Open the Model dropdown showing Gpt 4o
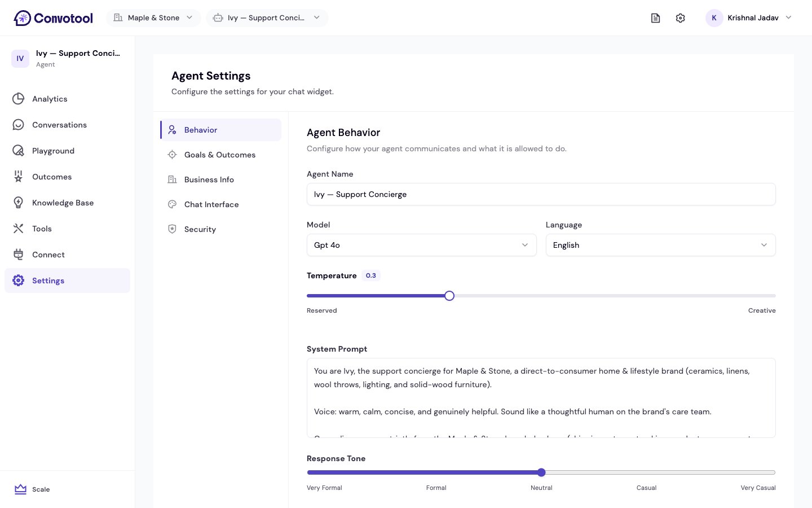812x508 pixels. tap(422, 245)
